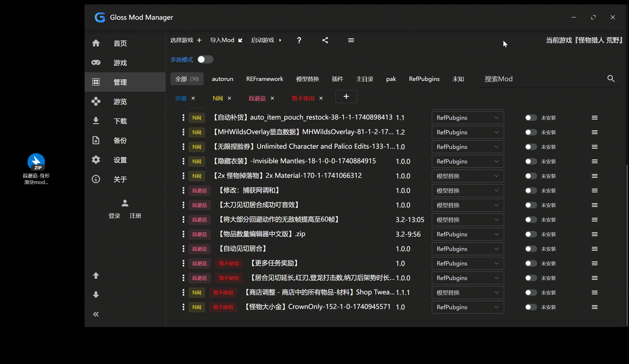Image resolution: width=629 pixels, height=364 pixels.
Task: Switch to the REFramework tab
Action: [x=265, y=79]
